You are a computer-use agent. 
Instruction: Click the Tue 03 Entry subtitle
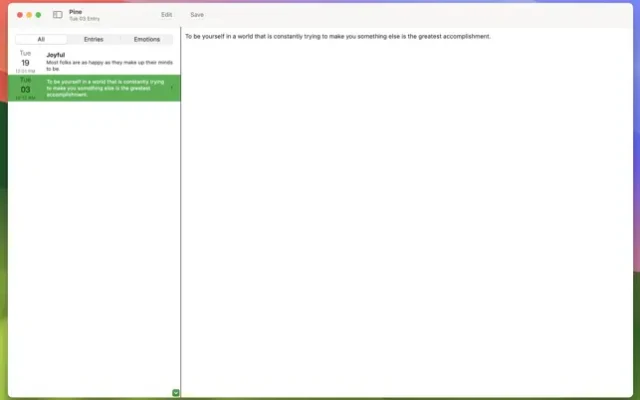tap(84, 19)
